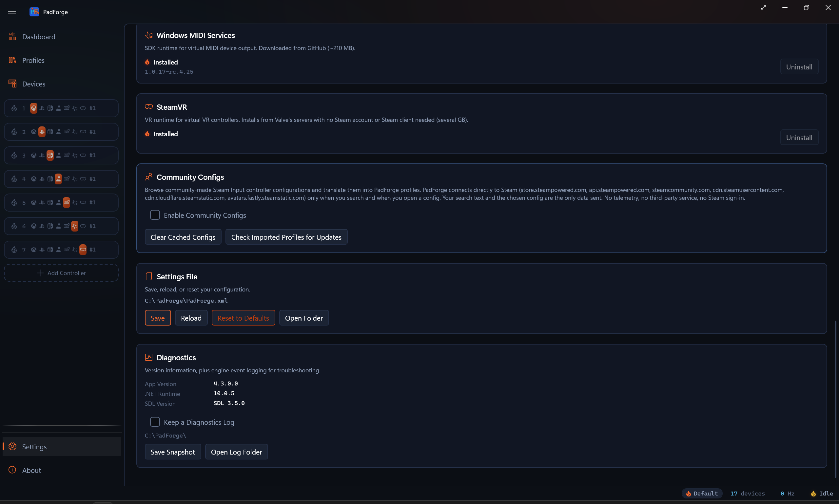The image size is (839, 504).
Task: Open the log folder
Action: 236,451
